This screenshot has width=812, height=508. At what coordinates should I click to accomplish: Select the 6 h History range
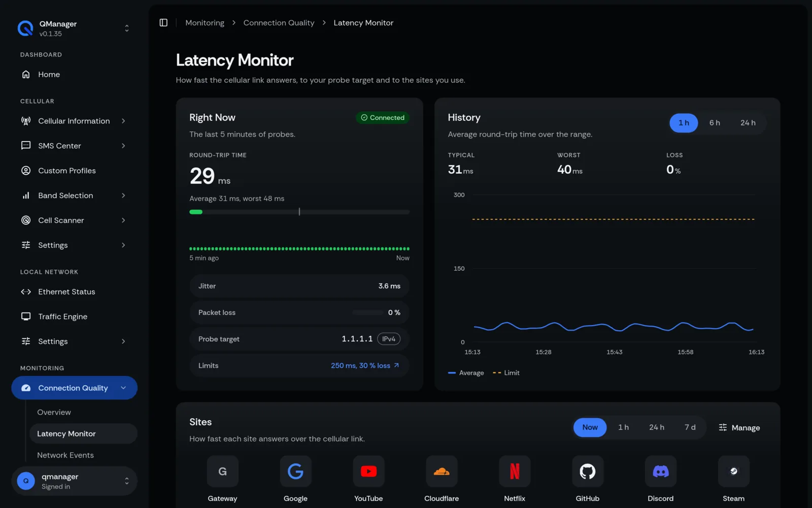[x=715, y=123]
